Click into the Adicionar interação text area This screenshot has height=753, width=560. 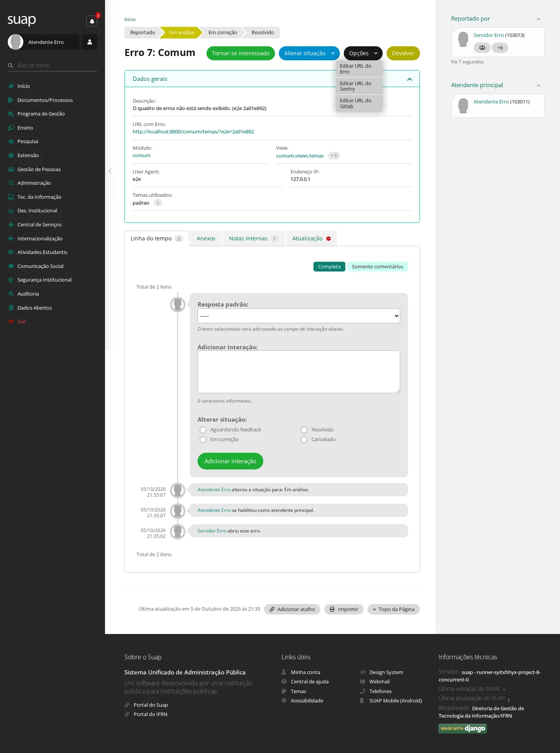(299, 372)
